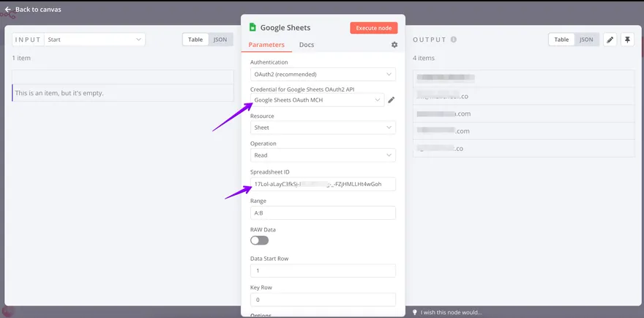Select Table view in OUTPUT panel
The image size is (644, 318).
coord(561,40)
